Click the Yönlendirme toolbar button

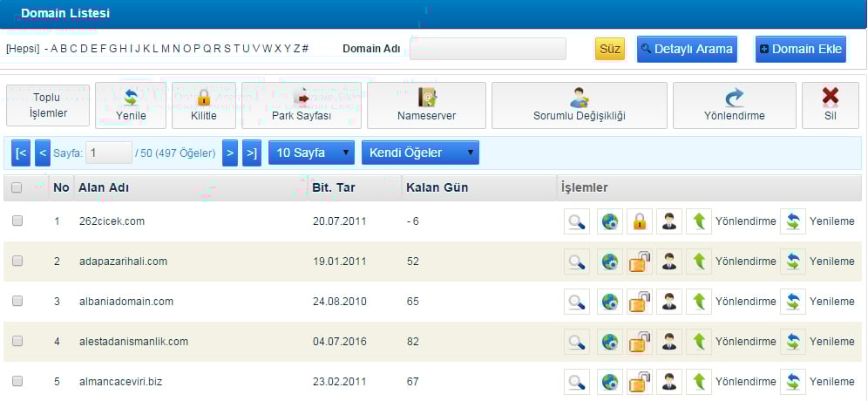pyautogui.click(x=735, y=105)
